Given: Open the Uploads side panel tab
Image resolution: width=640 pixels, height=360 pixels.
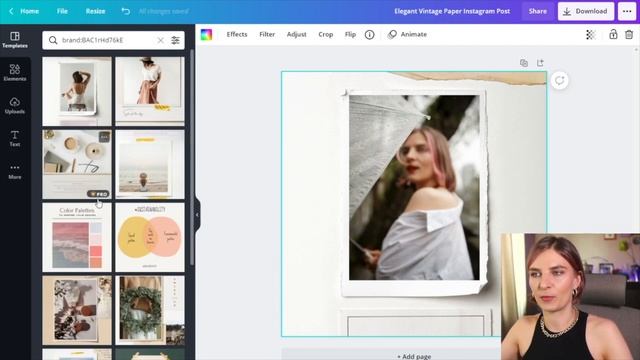Looking at the screenshot, I should [x=15, y=105].
